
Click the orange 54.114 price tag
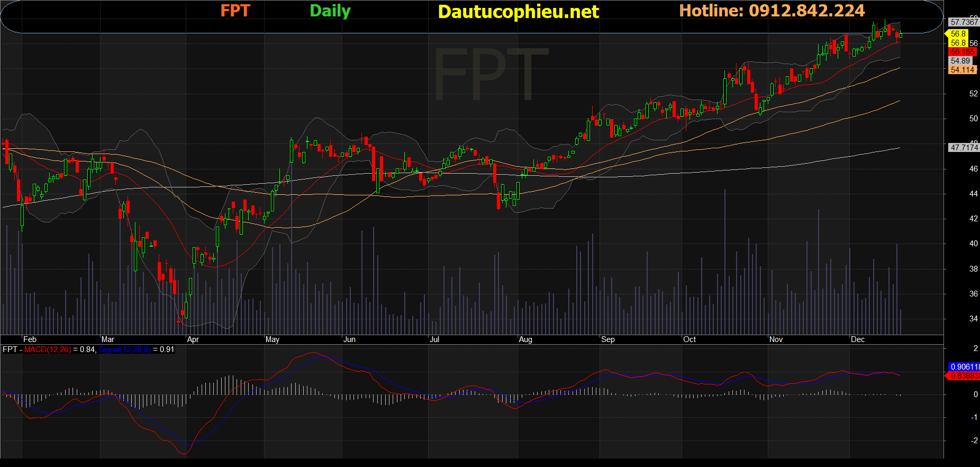pos(962,70)
